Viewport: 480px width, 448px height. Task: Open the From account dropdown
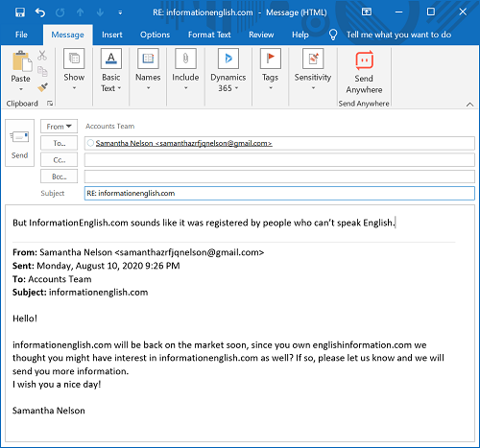coord(59,127)
